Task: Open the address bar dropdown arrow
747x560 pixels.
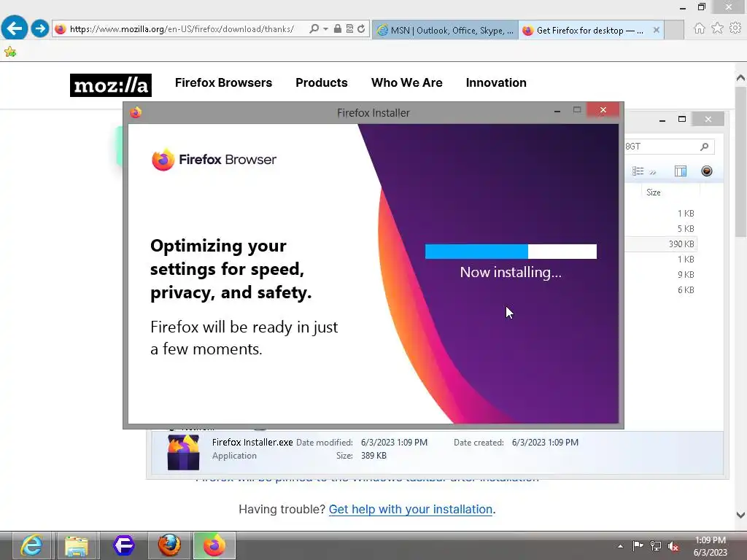Action: point(325,29)
